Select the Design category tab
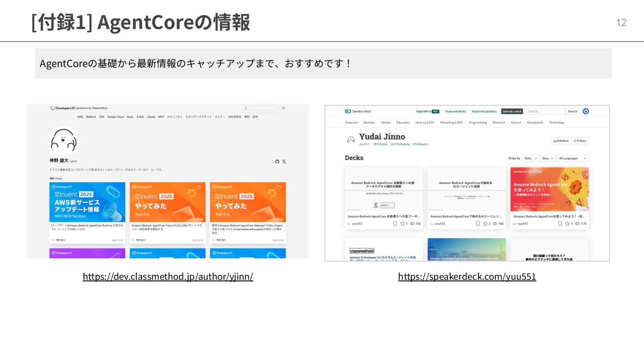Image resolution: width=644 pixels, height=362 pixels. coord(386,122)
